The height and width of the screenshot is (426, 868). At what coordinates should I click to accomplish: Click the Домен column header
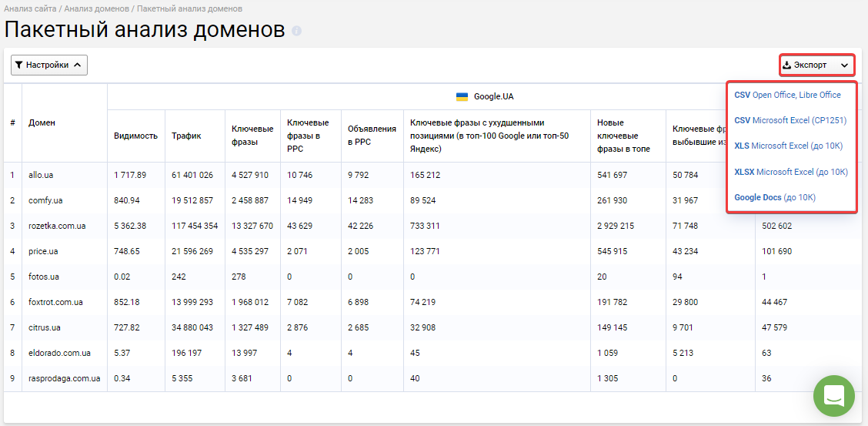point(42,123)
